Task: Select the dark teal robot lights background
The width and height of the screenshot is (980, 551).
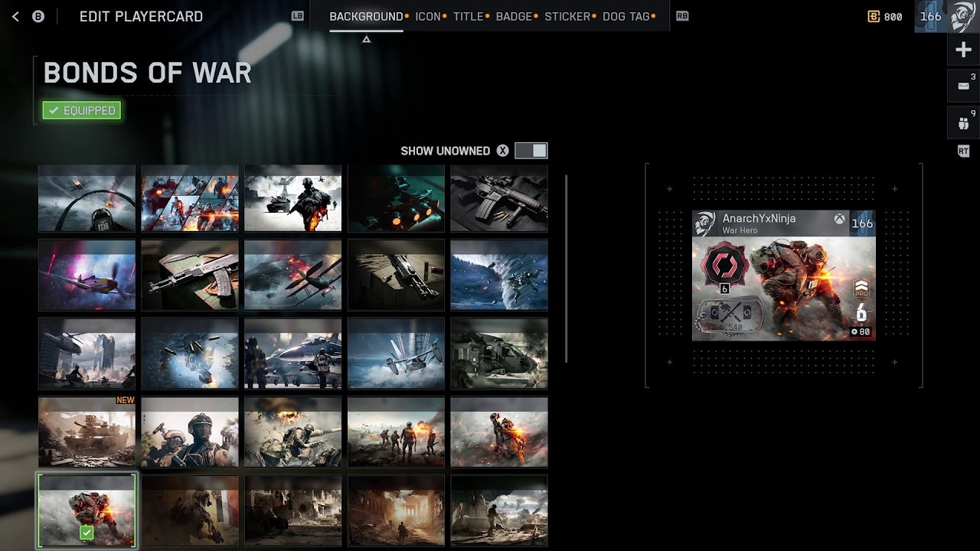Action: tap(396, 198)
